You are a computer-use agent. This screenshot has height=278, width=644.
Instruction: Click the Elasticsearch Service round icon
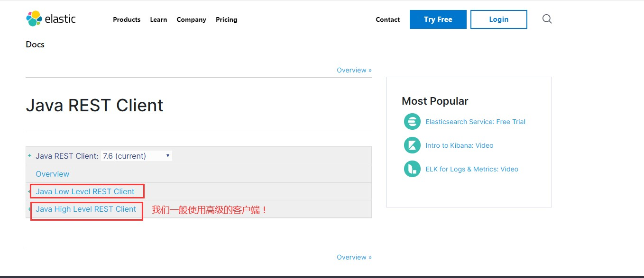pos(412,122)
